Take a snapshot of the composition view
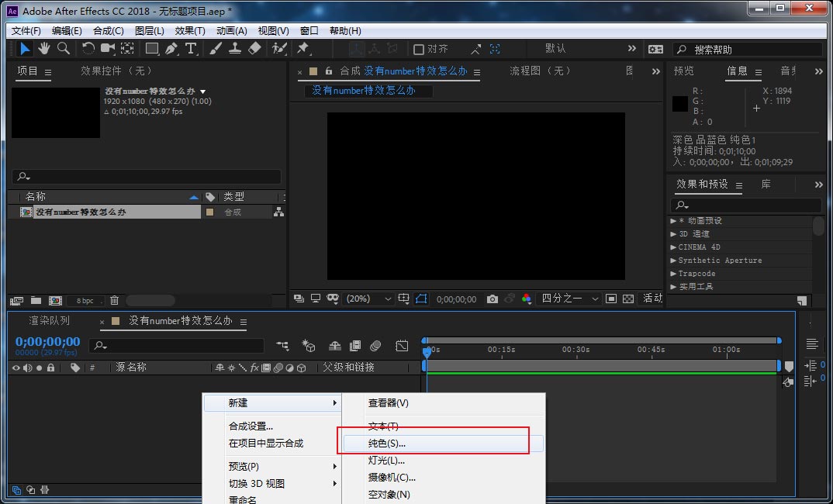Image resolution: width=833 pixels, height=504 pixels. click(x=492, y=299)
